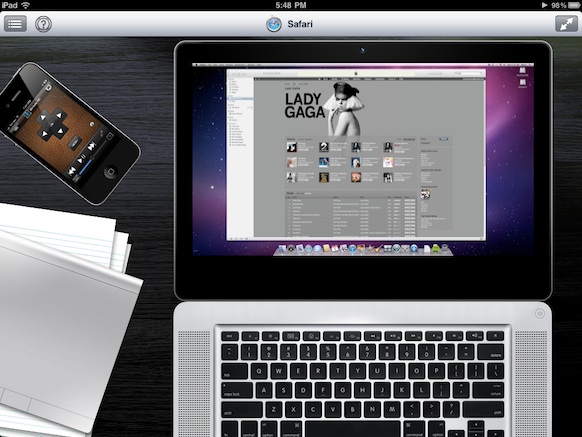Tap the A key
The height and width of the screenshot is (437, 582).
tap(264, 391)
